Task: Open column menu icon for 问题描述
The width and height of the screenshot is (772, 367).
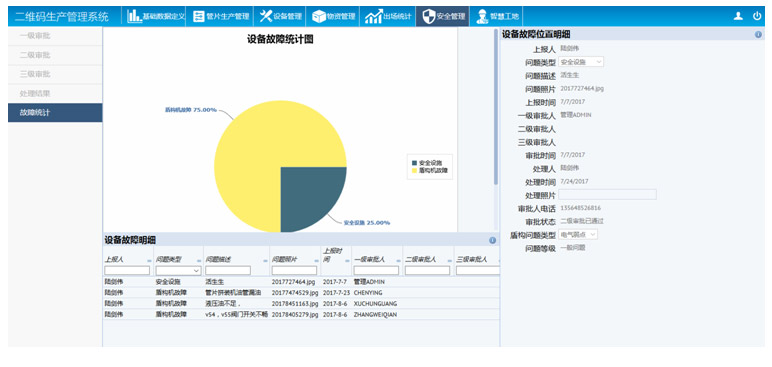Action: (x=265, y=260)
